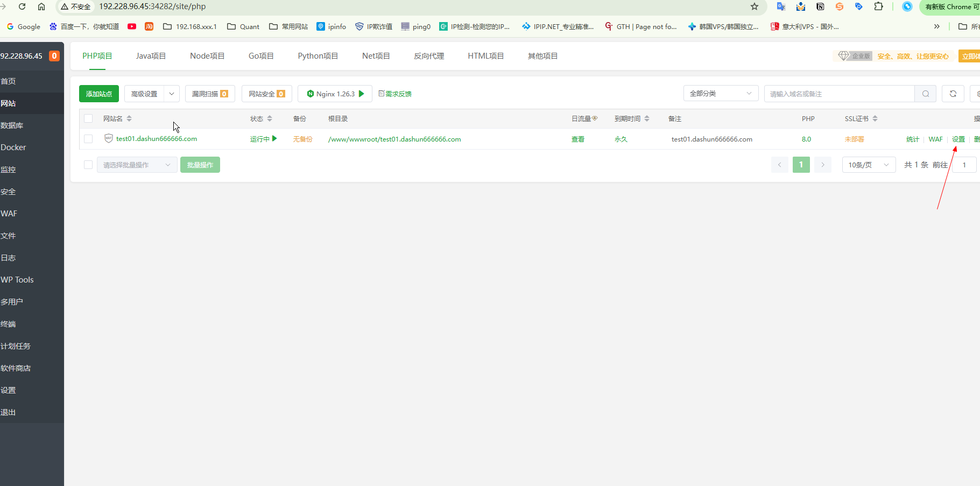This screenshot has height=486, width=980.
Task: Reload the page with browser refresh icon
Action: click(x=22, y=6)
